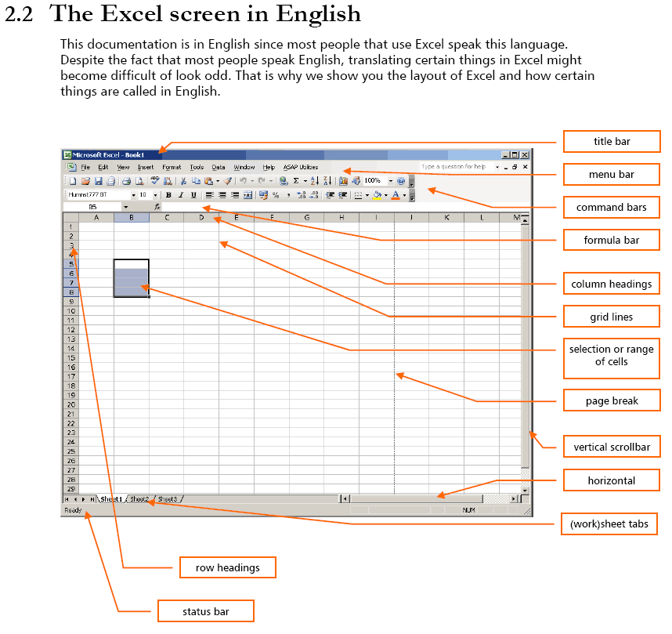Open the Data menu
Image resolution: width=672 pixels, height=634 pixels.
pos(219,167)
